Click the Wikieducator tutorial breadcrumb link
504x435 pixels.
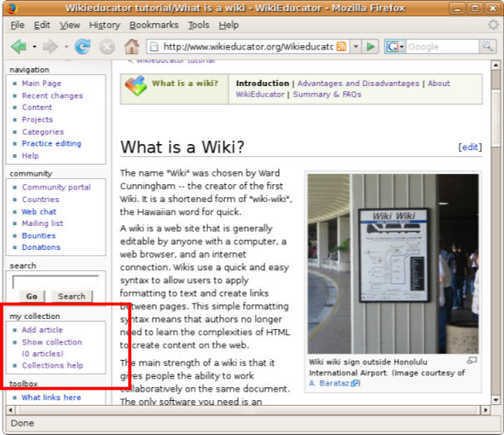[176, 61]
